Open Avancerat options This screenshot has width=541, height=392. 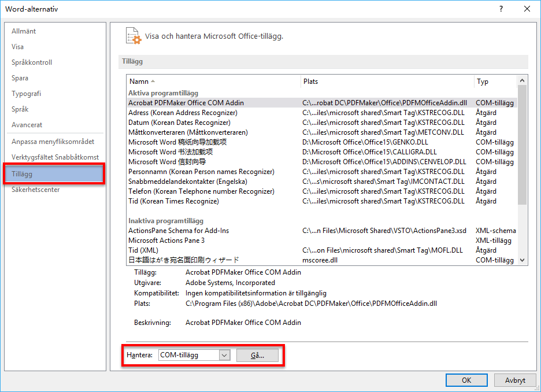(54, 124)
